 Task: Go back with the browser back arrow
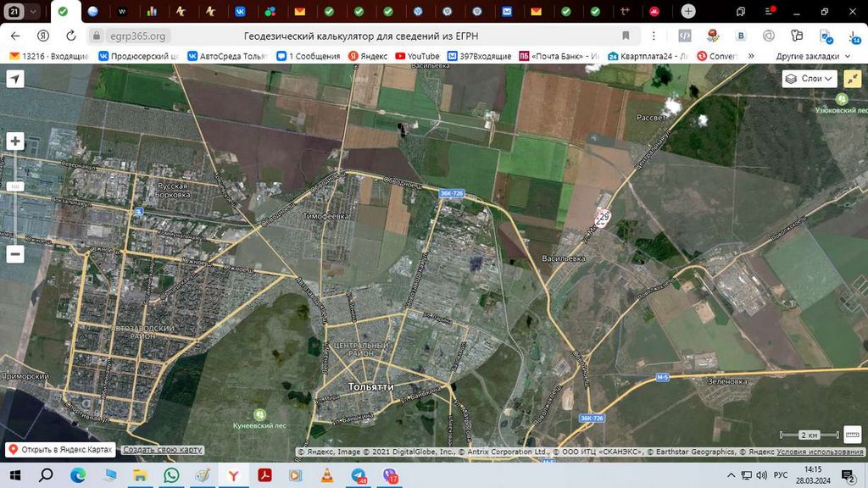point(15,36)
